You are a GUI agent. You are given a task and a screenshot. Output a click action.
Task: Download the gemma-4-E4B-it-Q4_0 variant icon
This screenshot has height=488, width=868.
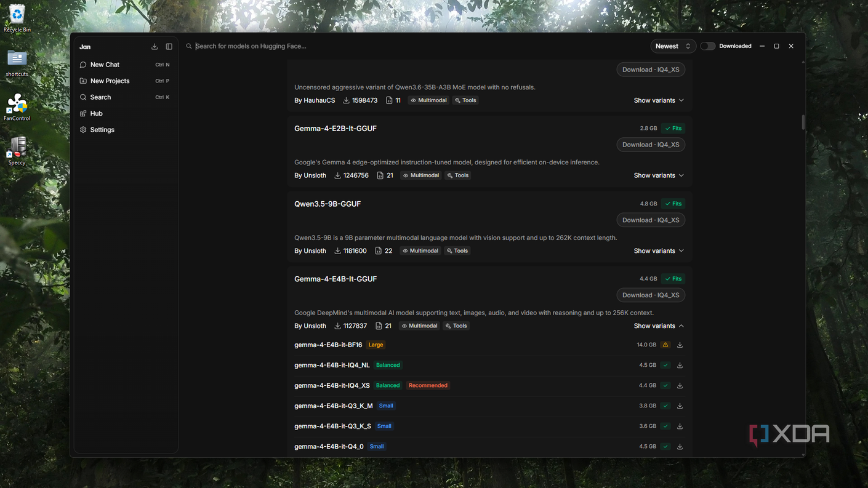(x=680, y=447)
